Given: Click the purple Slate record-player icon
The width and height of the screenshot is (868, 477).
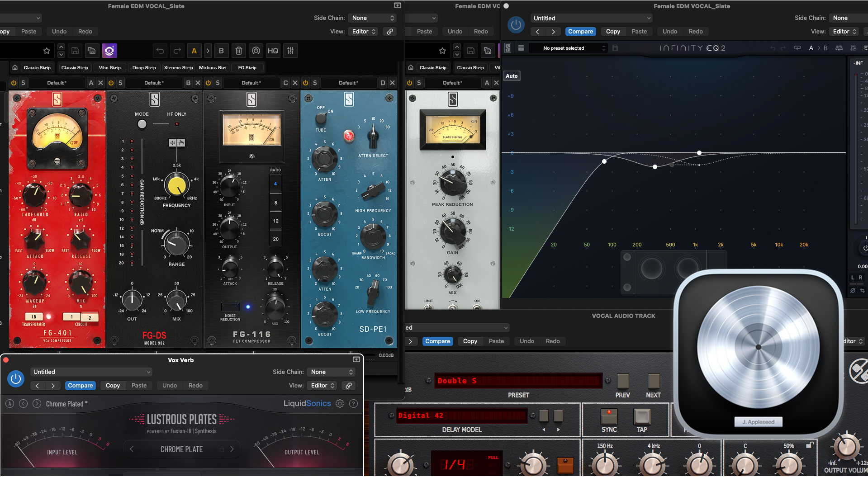Looking at the screenshot, I should 109,51.
